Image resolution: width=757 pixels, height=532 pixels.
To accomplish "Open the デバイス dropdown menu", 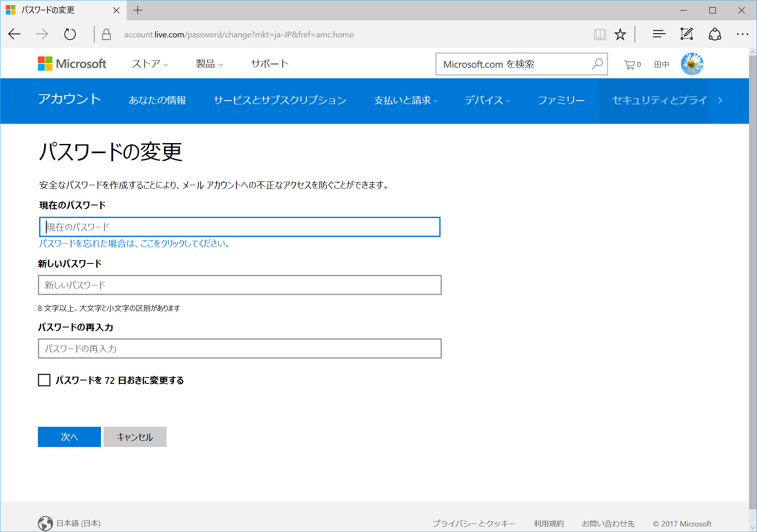I will click(x=486, y=101).
